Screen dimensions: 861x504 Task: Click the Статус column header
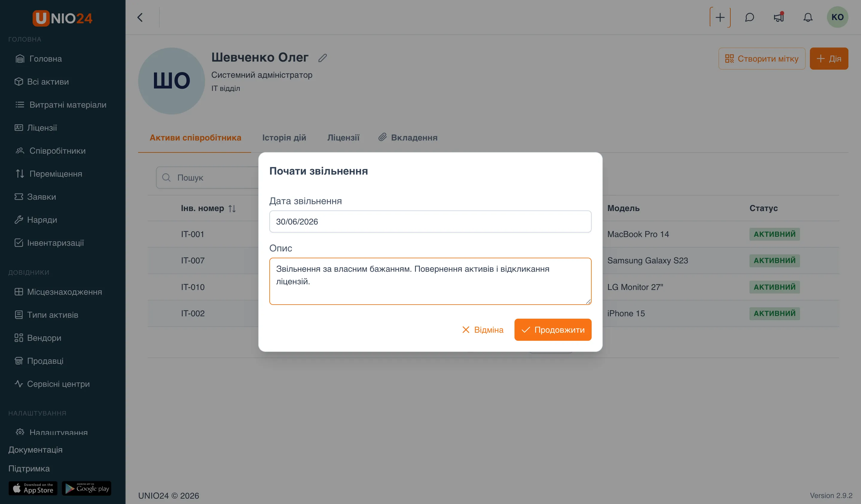763,208
